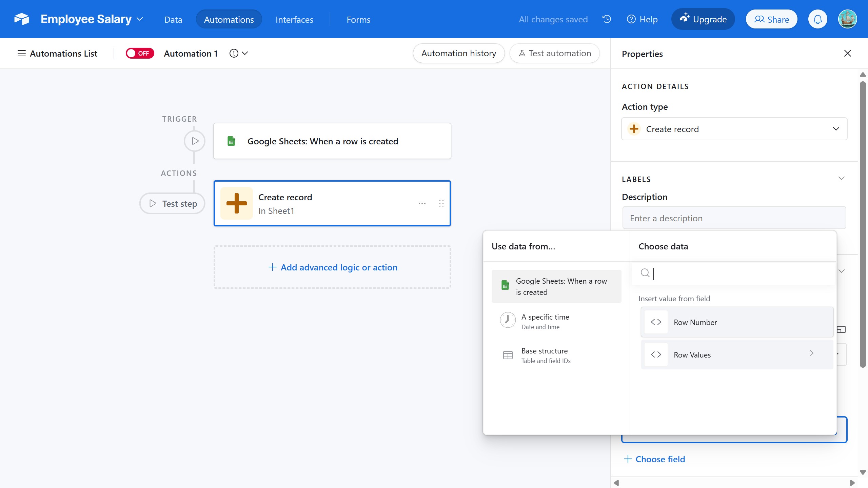The height and width of the screenshot is (488, 868).
Task: Collapse the section chevron behind the popup
Action: 841,271
